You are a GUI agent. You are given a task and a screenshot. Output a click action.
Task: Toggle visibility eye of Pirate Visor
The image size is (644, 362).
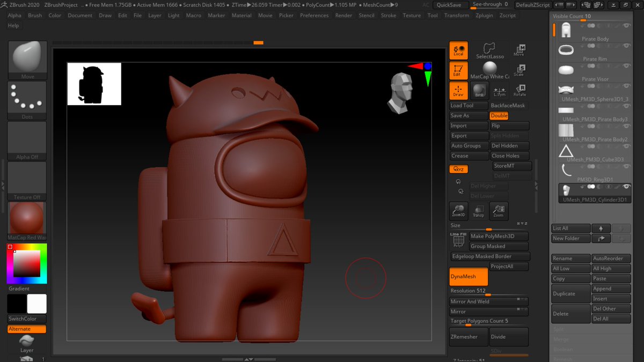(626, 65)
